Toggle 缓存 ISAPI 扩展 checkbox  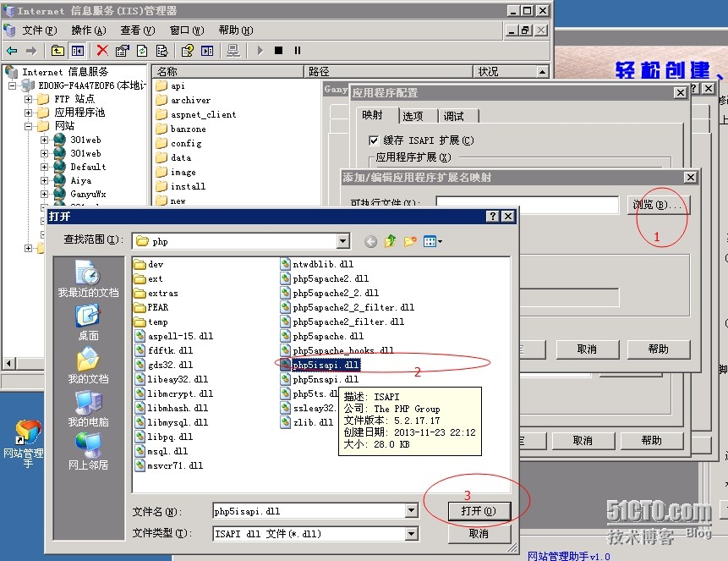374,140
